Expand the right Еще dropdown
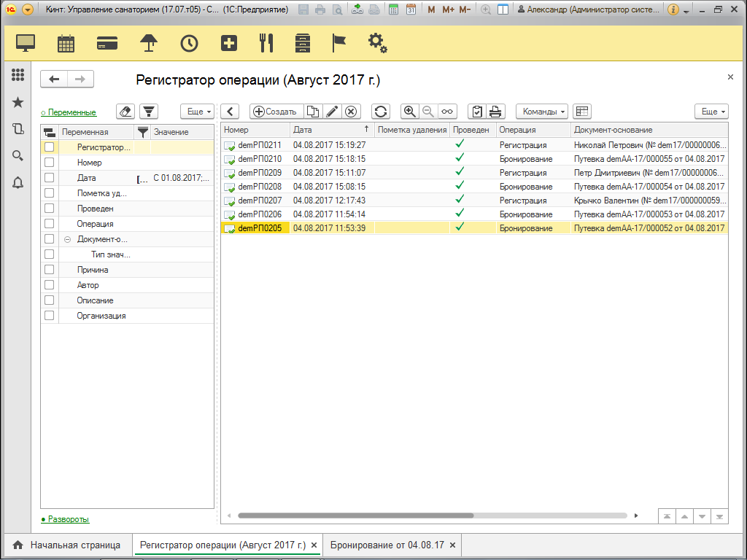Viewport: 747px width, 560px height. tap(711, 112)
